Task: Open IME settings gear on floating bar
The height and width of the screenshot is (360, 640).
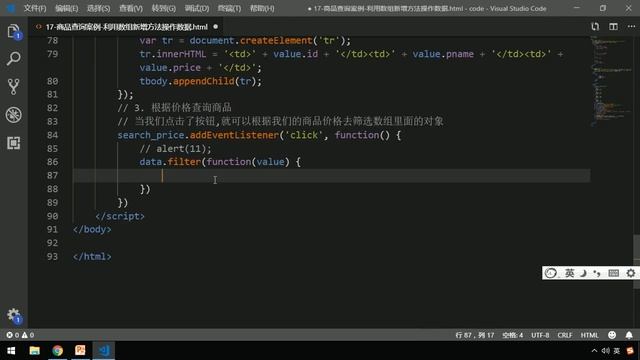Action: coord(631,273)
